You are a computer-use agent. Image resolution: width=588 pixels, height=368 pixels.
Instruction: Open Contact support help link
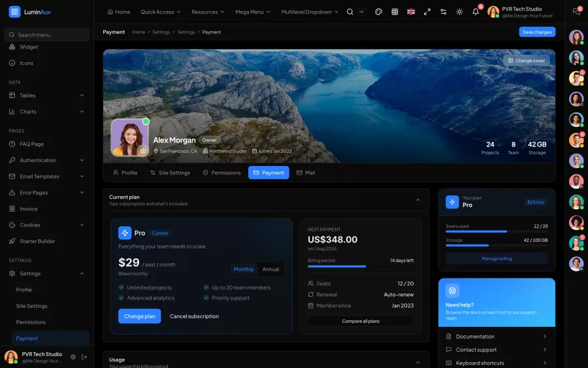[497, 350]
